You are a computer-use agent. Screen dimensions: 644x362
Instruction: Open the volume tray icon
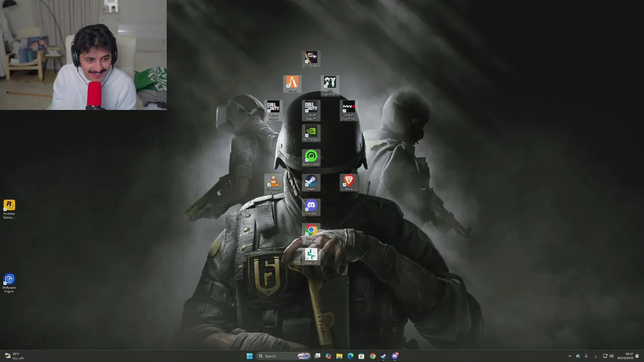(611, 356)
